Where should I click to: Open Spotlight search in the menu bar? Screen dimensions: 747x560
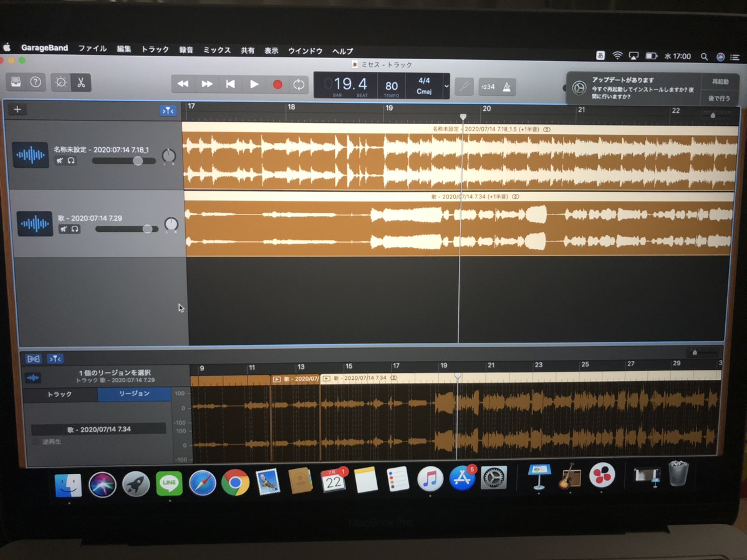[x=703, y=56]
